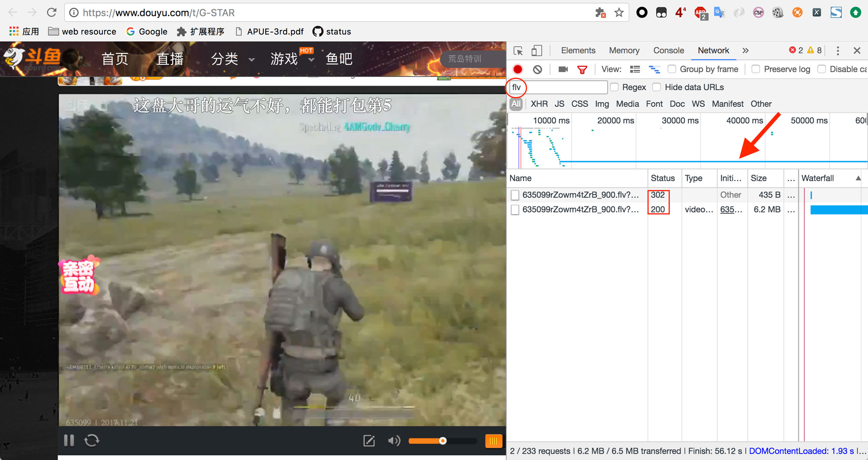868x460 pixels.
Task: Toggle the orange danmaku button in player
Action: point(494,441)
